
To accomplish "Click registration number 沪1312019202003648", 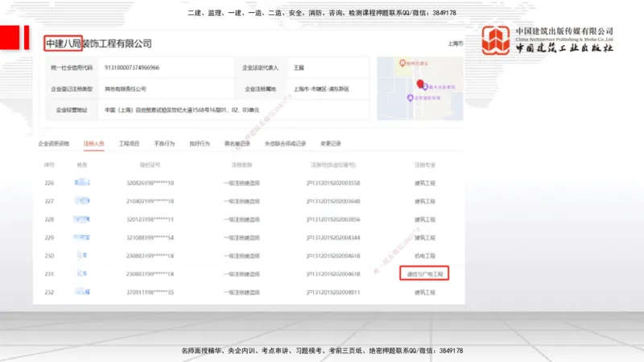I will click(x=333, y=201).
